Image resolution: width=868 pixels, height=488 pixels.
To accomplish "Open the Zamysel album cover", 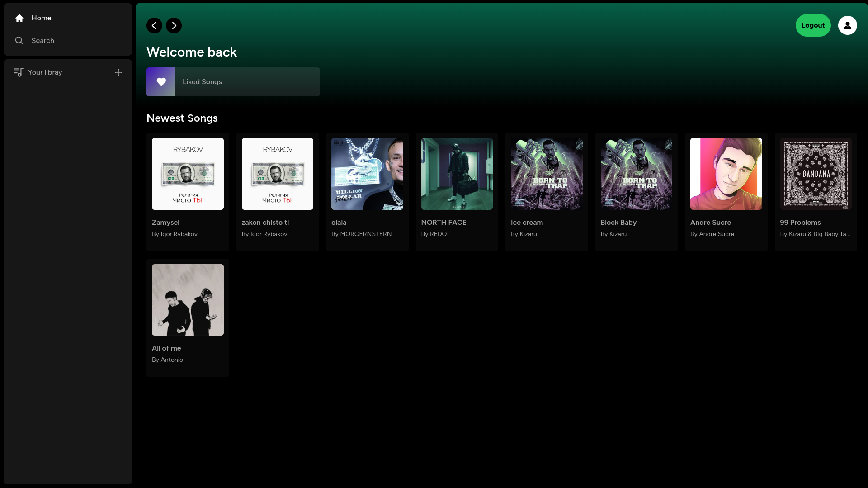I will [x=188, y=174].
